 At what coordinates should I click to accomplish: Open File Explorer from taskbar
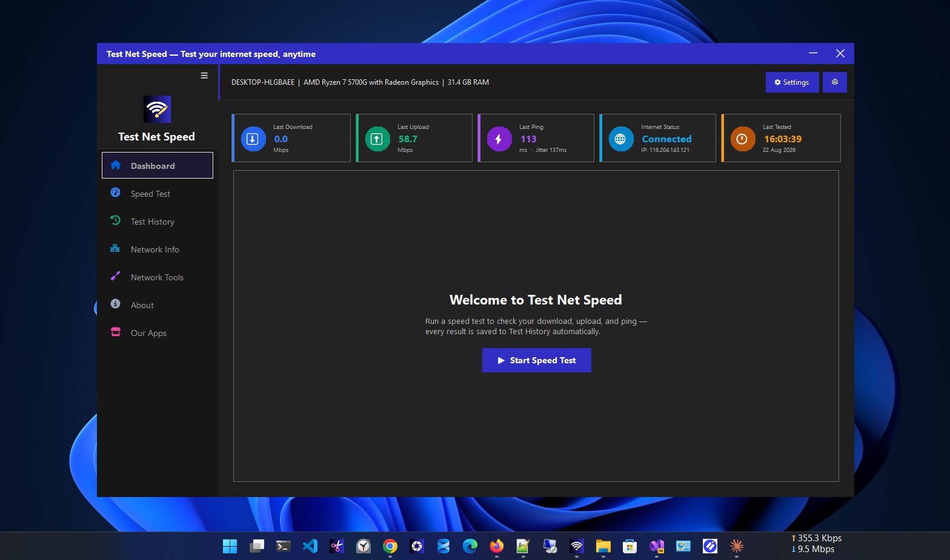[603, 546]
